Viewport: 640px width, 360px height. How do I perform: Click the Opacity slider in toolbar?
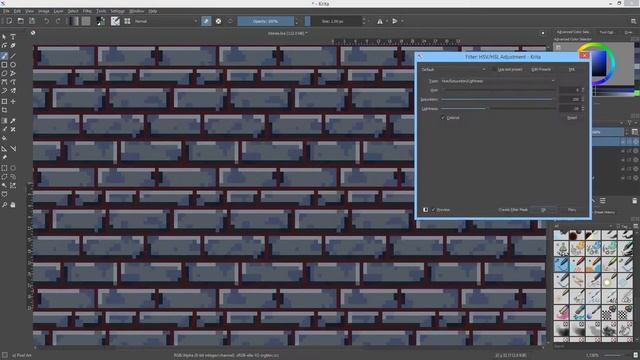(265, 21)
